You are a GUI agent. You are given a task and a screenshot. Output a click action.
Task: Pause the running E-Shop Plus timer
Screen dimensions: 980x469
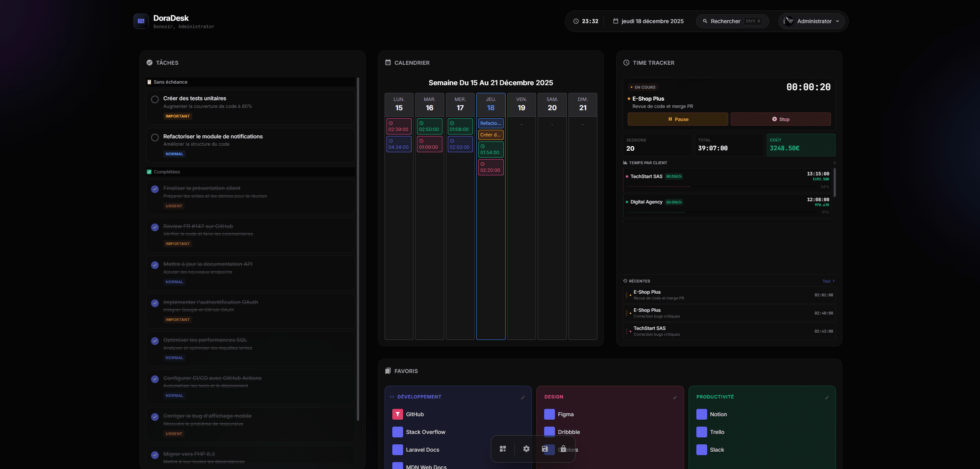point(677,119)
